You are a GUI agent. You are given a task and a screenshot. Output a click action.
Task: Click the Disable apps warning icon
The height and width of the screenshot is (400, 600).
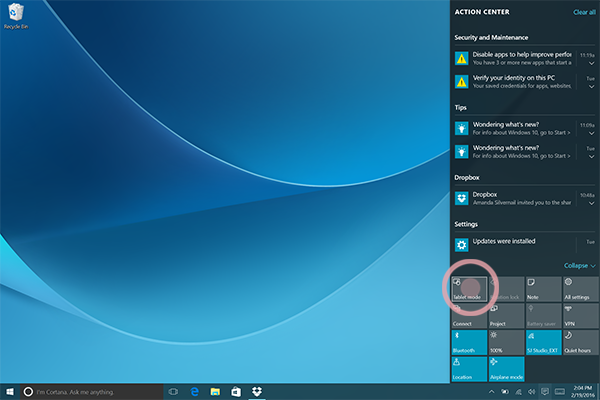point(461,58)
